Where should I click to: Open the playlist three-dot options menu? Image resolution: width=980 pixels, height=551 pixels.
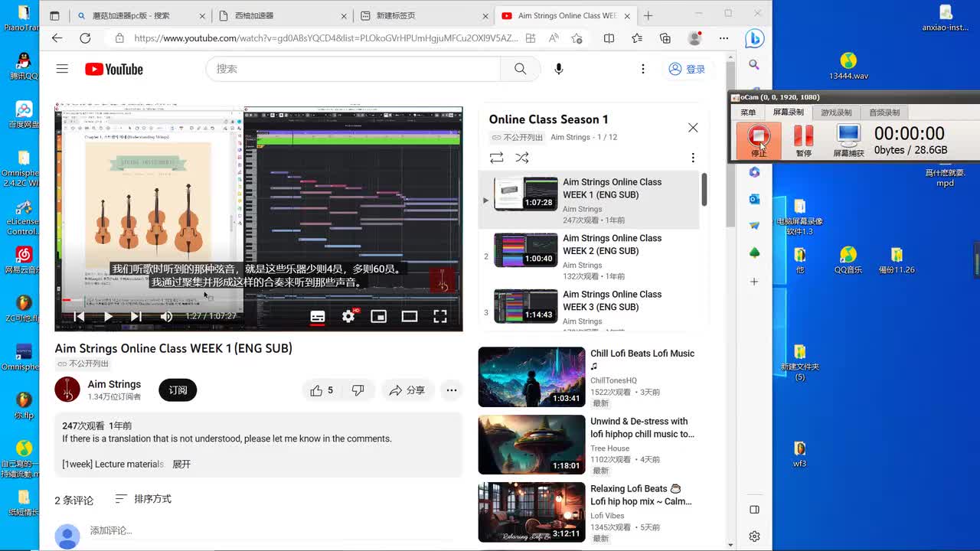pyautogui.click(x=693, y=158)
